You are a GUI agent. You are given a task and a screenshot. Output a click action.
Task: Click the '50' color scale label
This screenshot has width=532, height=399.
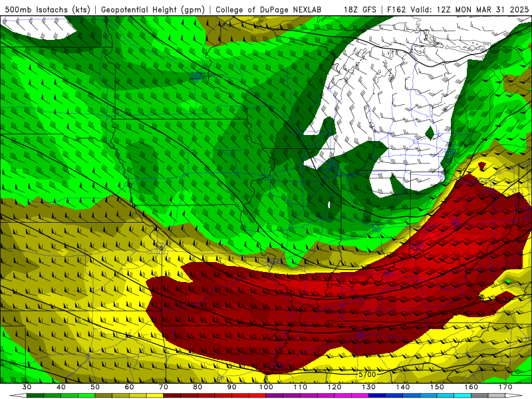click(x=95, y=387)
